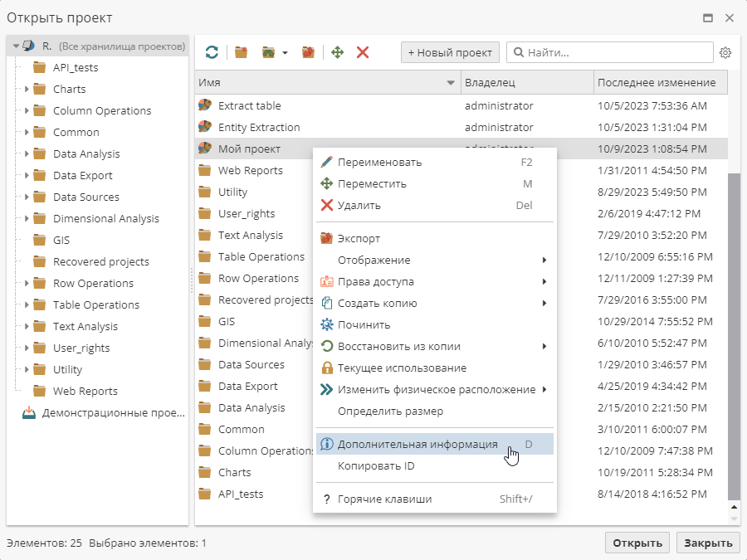Screen dimensions: 747x560
Task: Click the Закрыть button
Action: click(708, 543)
